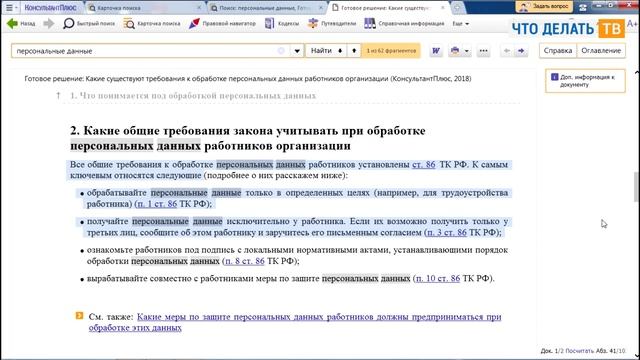Viewport: 640px width, 360px height.
Task: Close the Поиск: персональные данные tab
Action: click(x=321, y=8)
